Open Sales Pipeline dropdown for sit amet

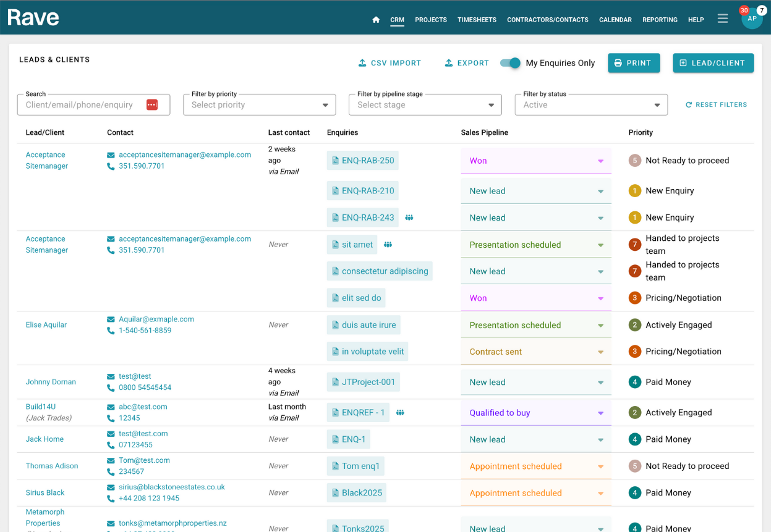(x=536, y=245)
